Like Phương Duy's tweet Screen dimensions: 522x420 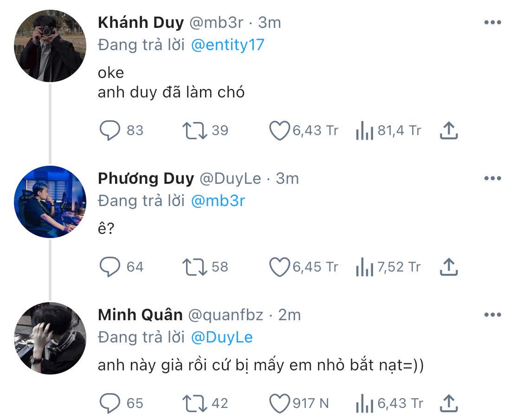[279, 267]
